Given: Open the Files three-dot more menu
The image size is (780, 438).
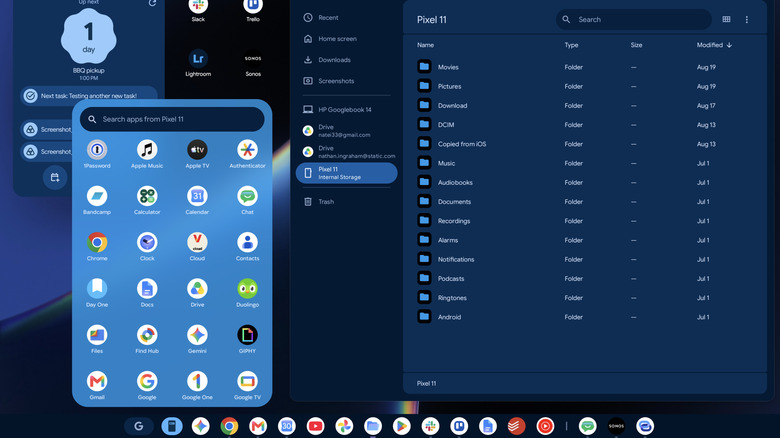Looking at the screenshot, I should click(747, 19).
